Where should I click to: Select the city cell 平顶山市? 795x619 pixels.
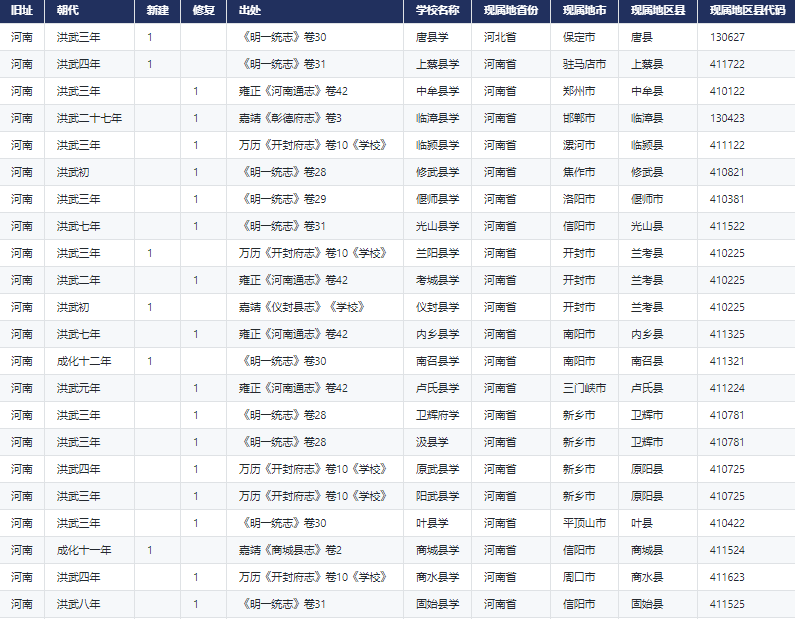585,523
